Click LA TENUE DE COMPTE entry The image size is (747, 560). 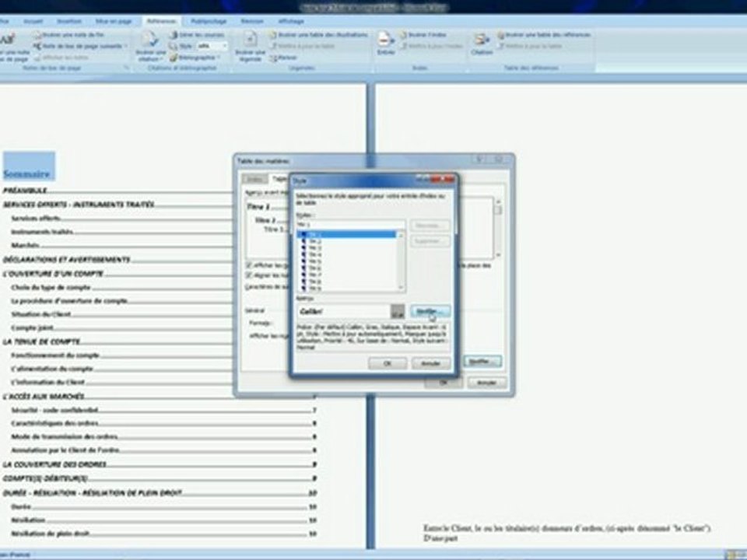41,342
